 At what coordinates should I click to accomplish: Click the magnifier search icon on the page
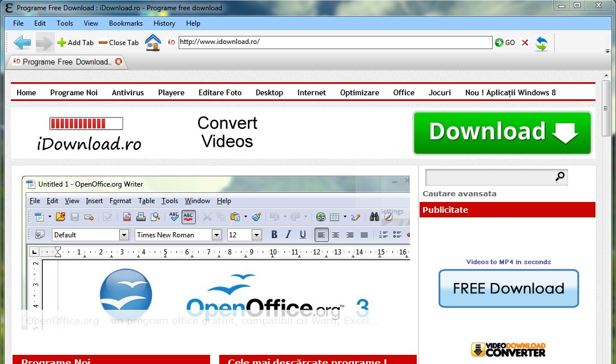pos(560,177)
